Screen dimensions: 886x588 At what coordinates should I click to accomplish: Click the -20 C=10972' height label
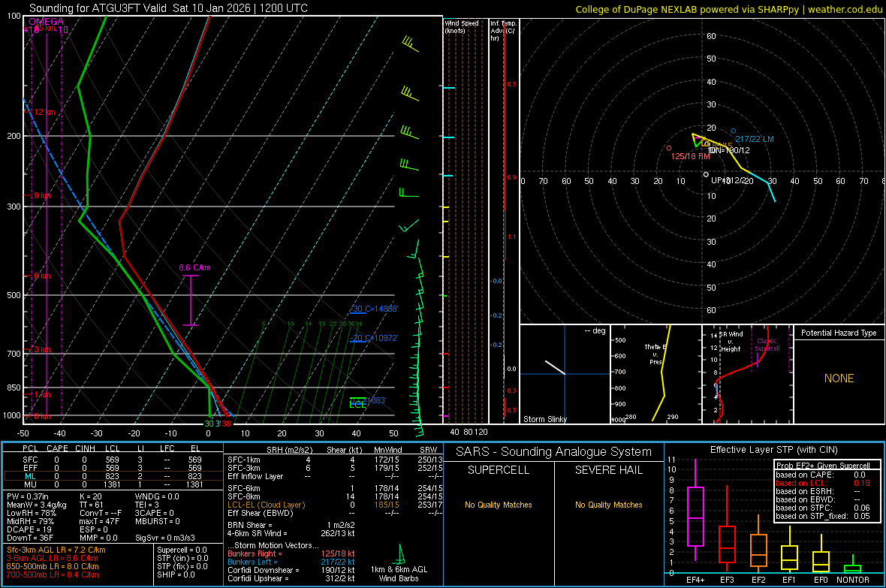coord(374,338)
